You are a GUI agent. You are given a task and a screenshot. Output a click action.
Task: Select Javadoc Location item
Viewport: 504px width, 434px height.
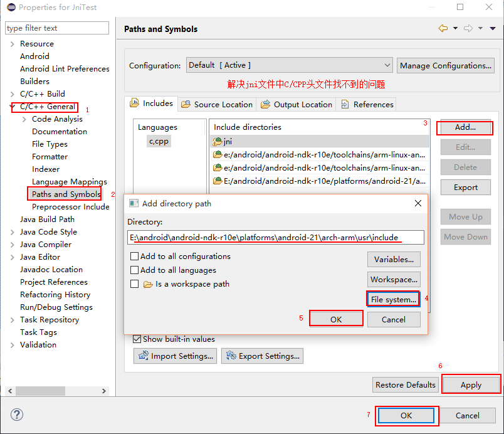click(51, 270)
